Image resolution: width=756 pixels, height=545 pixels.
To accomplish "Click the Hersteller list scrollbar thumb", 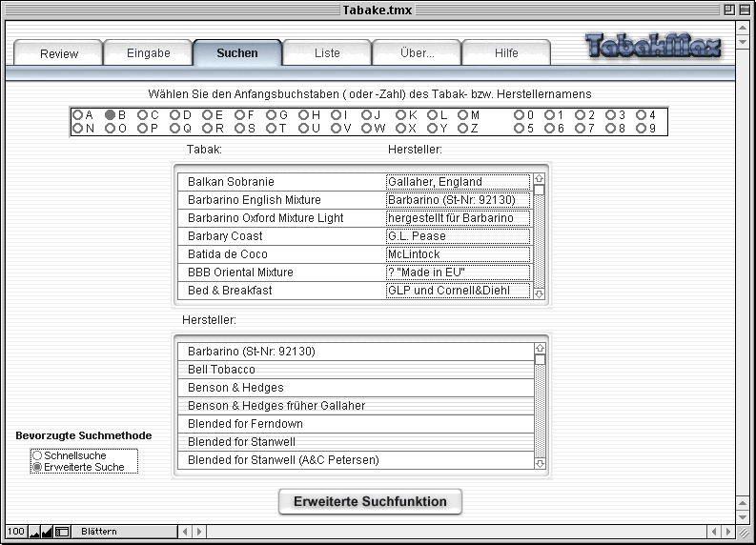I will [x=540, y=359].
